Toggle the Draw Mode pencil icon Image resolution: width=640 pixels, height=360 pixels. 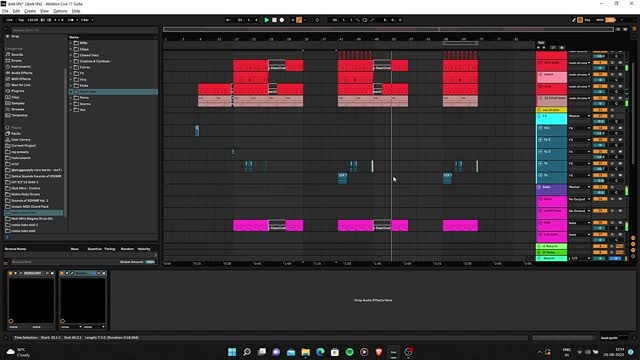coord(573,20)
